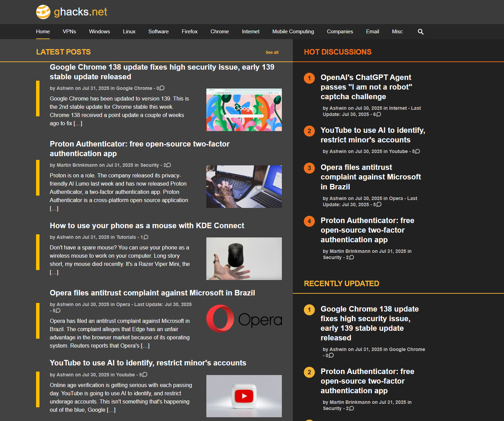Viewport: 504px width, 421px height.
Task: Select the VPNs menu item
Action: [69, 32]
